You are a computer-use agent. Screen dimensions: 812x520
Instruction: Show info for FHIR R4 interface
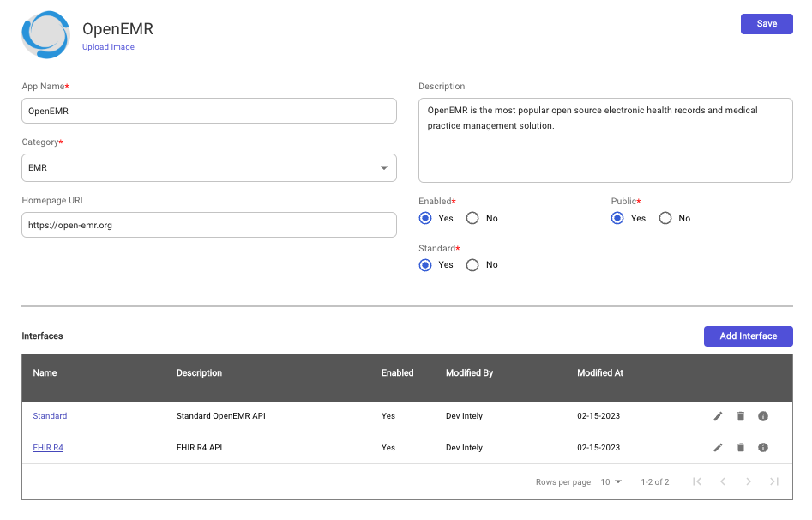click(763, 448)
